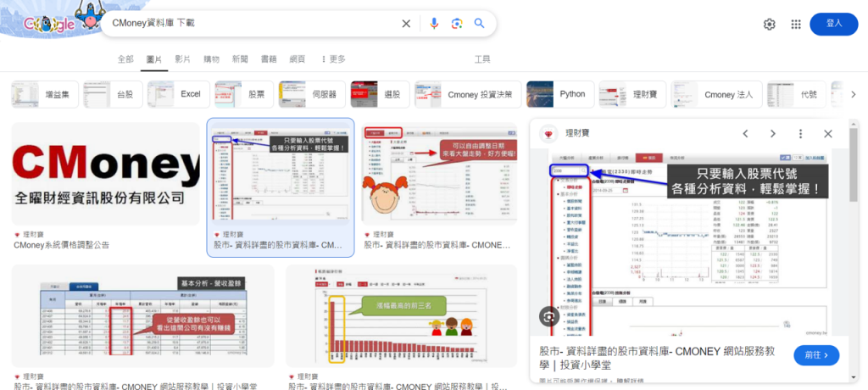Go to next image in preview panel
868x390 pixels.
773,133
